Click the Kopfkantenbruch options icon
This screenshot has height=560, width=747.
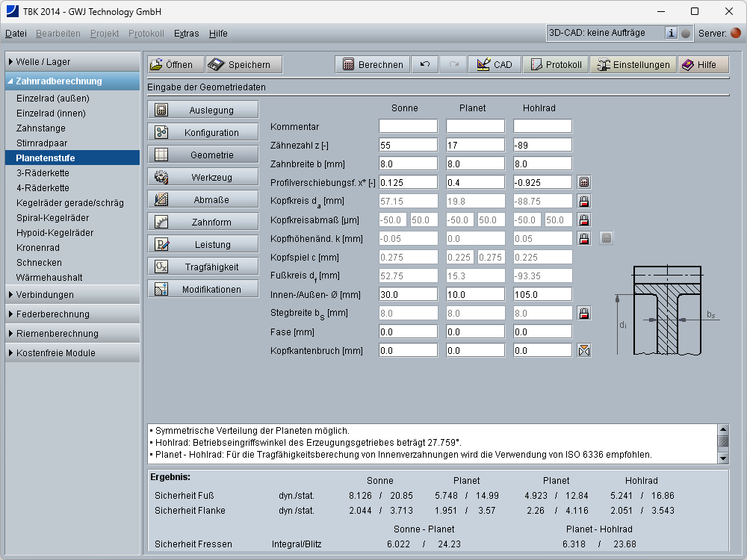coord(584,350)
